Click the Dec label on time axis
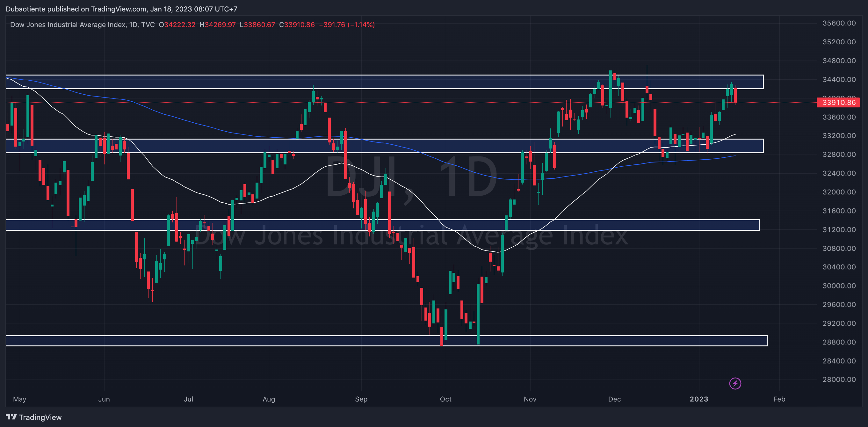The width and height of the screenshot is (868, 427). (615, 399)
